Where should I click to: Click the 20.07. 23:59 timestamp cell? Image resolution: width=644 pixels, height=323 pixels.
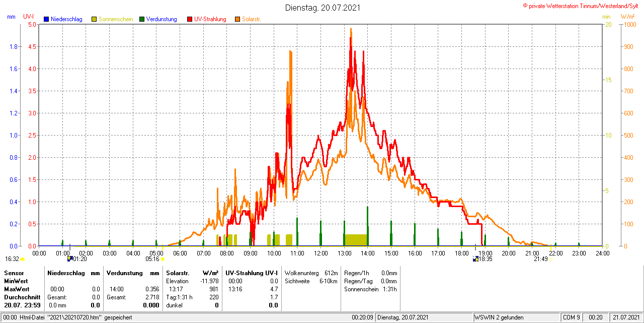point(22,305)
